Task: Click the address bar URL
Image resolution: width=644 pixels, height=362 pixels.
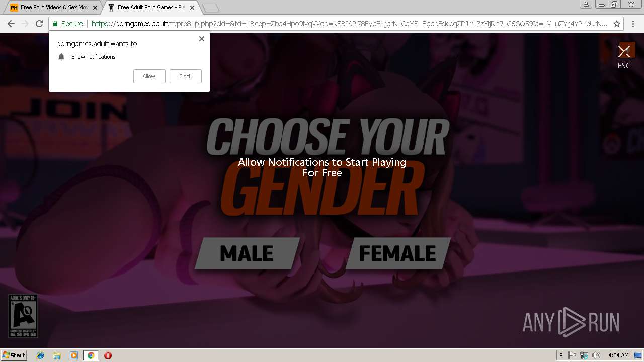Action: point(349,24)
